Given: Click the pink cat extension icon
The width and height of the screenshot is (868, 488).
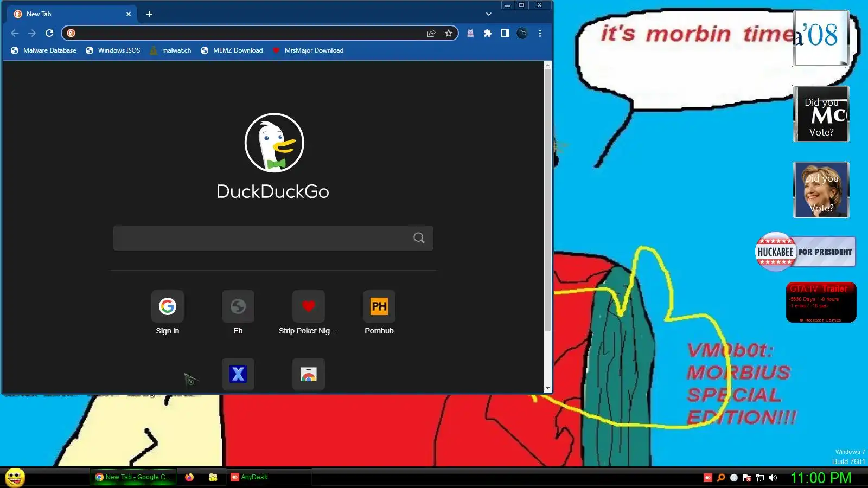Looking at the screenshot, I should (x=470, y=33).
